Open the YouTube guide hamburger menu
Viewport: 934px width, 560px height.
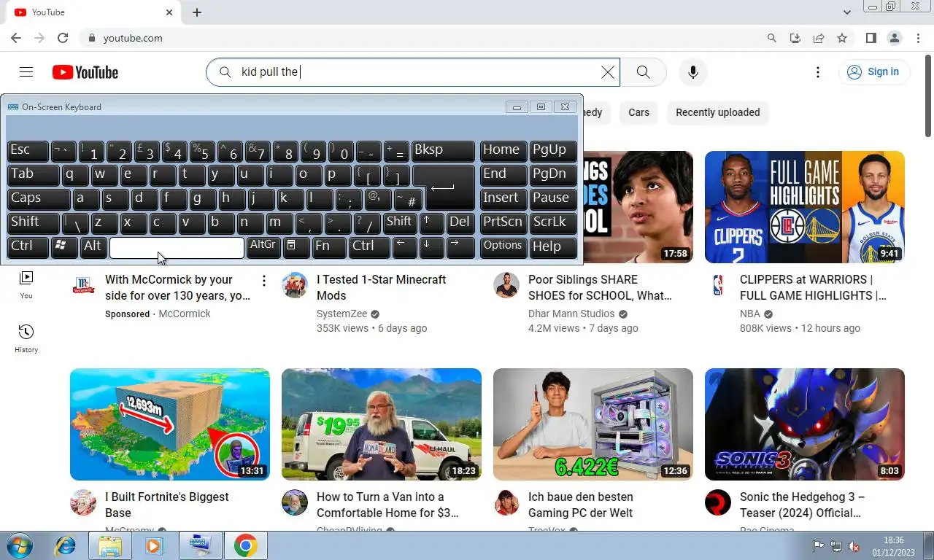(x=26, y=71)
